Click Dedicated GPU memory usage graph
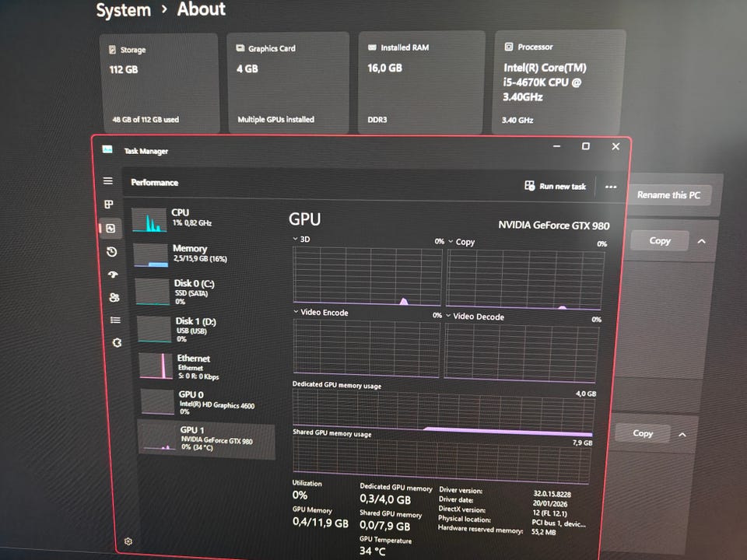 pyautogui.click(x=444, y=412)
